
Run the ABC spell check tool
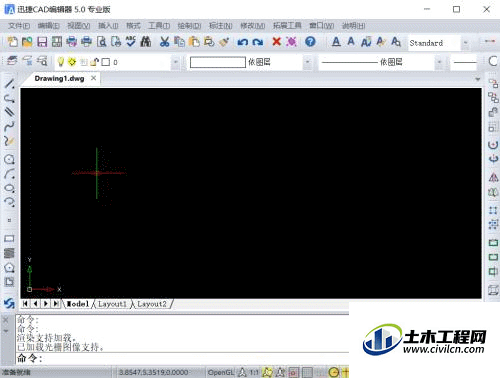pyautogui.click(x=131, y=42)
